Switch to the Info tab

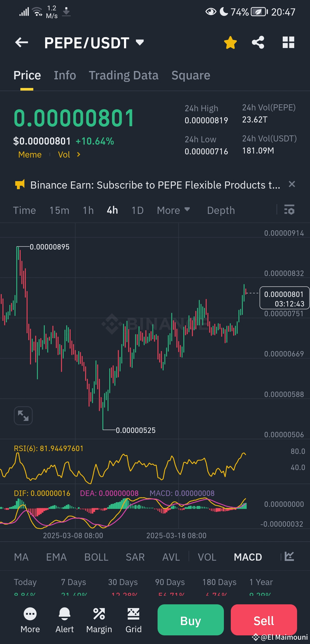coord(65,75)
